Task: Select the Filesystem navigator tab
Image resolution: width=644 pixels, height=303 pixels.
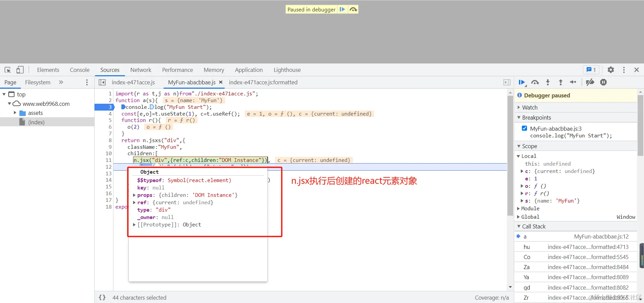Action: pyautogui.click(x=38, y=82)
